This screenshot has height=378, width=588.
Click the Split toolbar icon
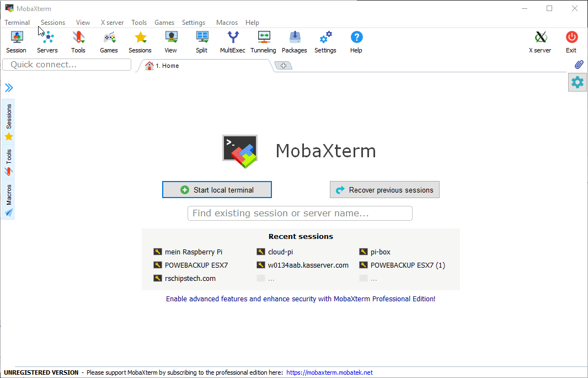coord(202,42)
